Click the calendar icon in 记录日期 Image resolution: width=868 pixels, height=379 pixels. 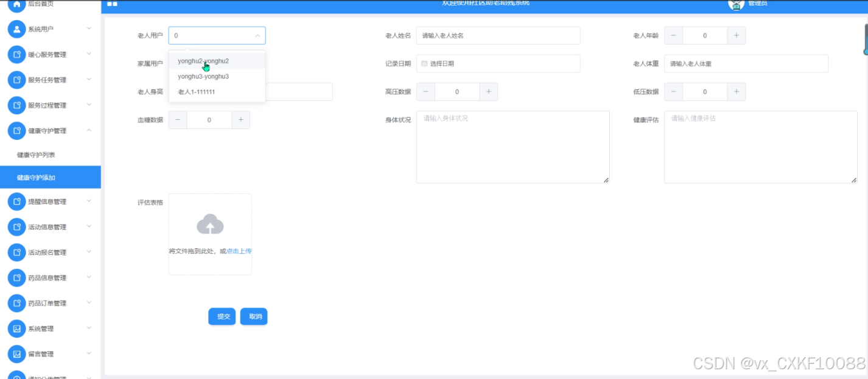coord(424,63)
